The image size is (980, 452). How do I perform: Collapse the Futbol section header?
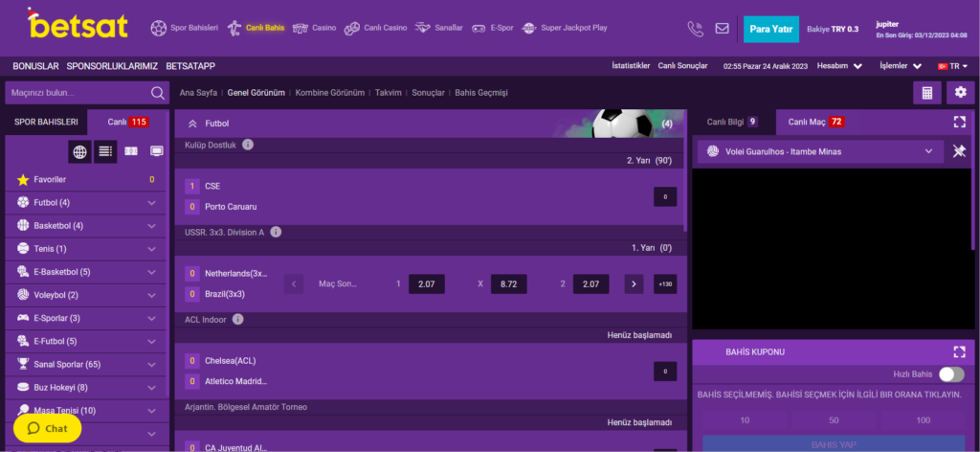point(193,124)
